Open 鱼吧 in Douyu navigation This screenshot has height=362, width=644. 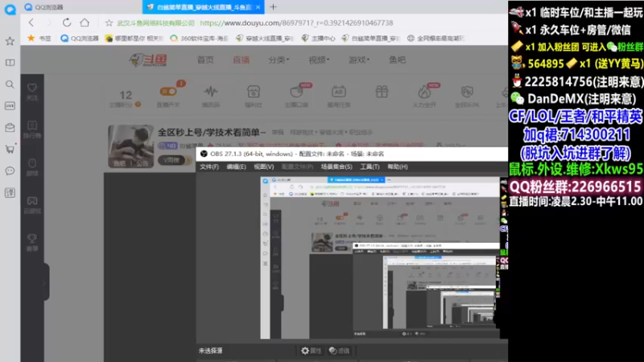coord(397,60)
